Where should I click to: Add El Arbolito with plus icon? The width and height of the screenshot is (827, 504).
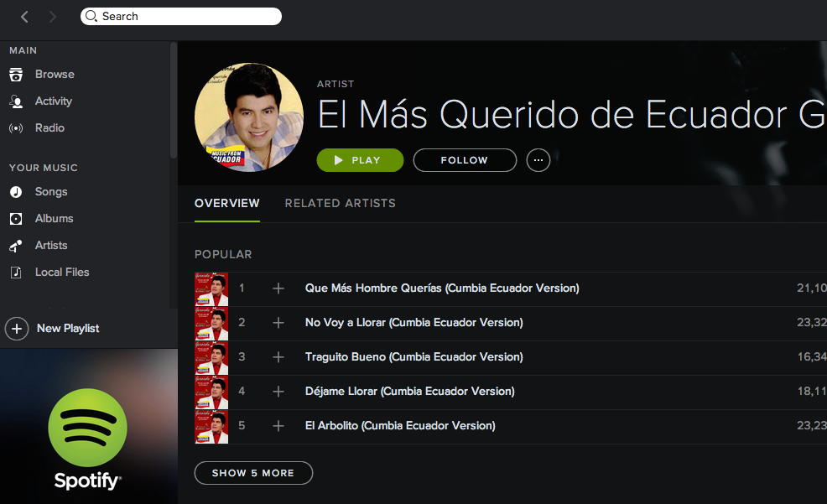[278, 425]
